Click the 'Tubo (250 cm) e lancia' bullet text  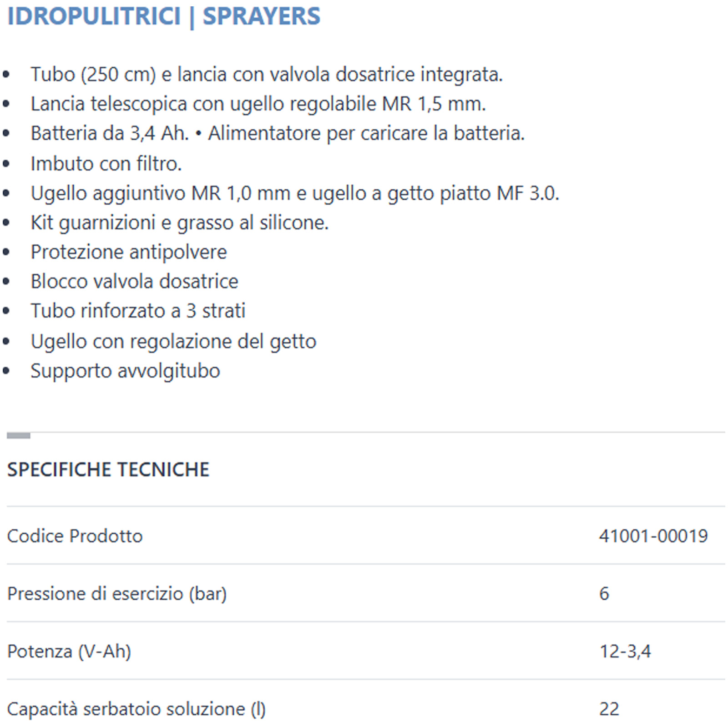[x=266, y=74]
